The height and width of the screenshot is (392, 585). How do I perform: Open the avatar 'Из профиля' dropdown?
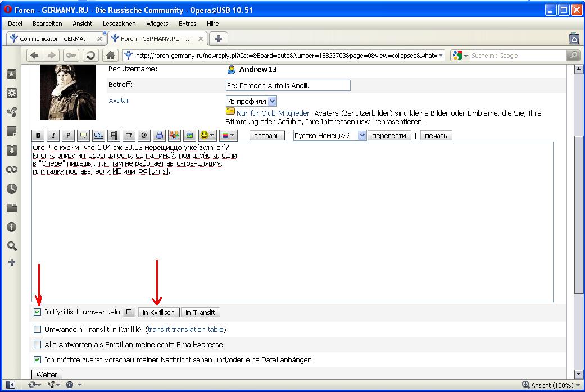[x=273, y=101]
